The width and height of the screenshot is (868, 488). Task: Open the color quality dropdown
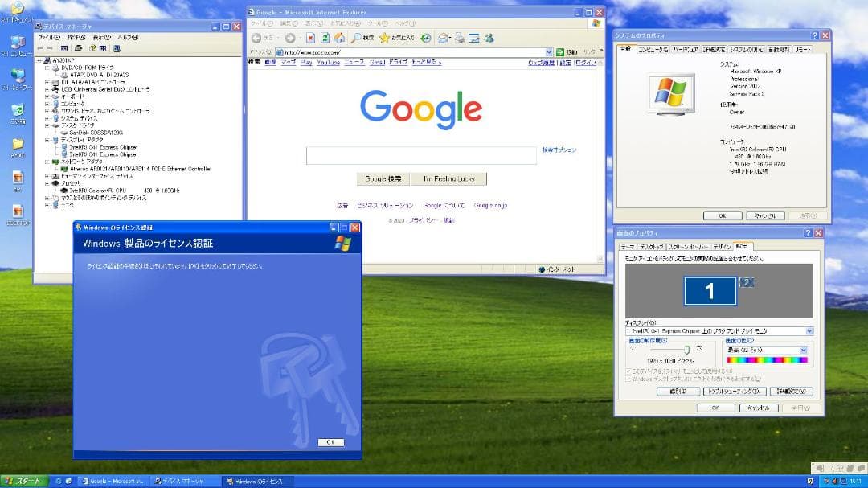(x=804, y=350)
